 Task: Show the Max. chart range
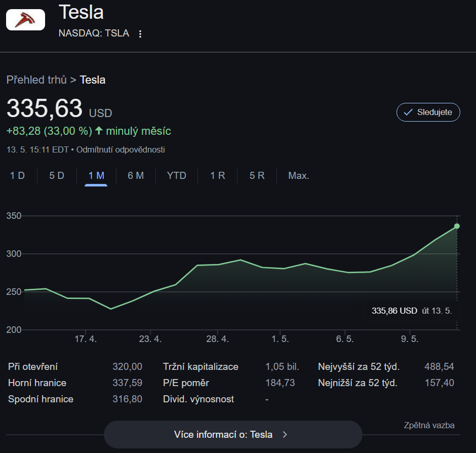299,176
